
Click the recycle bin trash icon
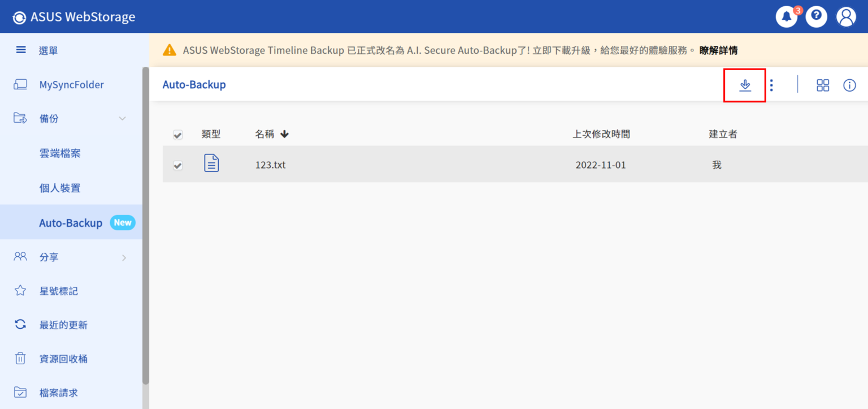[x=20, y=359]
